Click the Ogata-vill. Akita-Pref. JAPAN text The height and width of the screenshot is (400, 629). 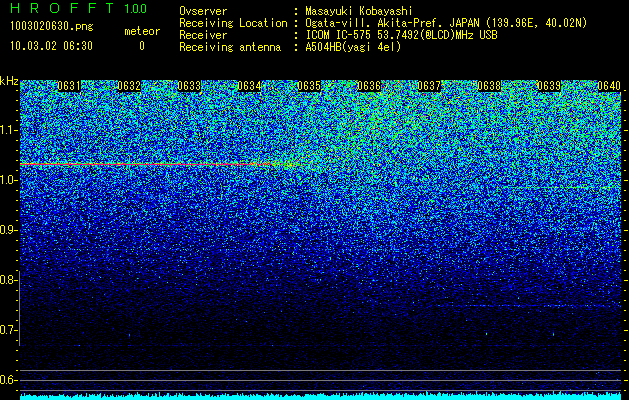coord(446,23)
